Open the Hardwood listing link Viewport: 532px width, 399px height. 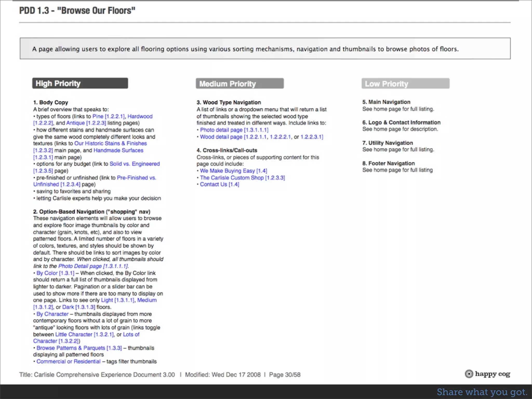click(x=140, y=116)
